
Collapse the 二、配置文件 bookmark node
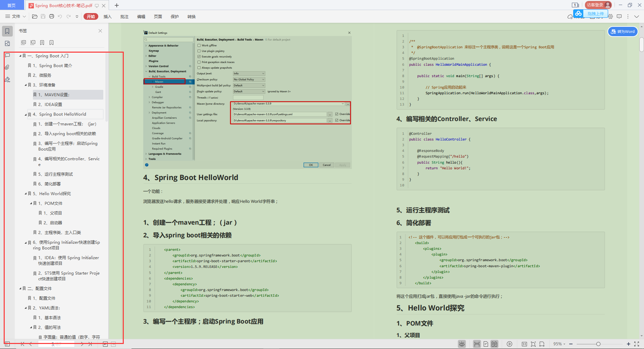coord(20,289)
